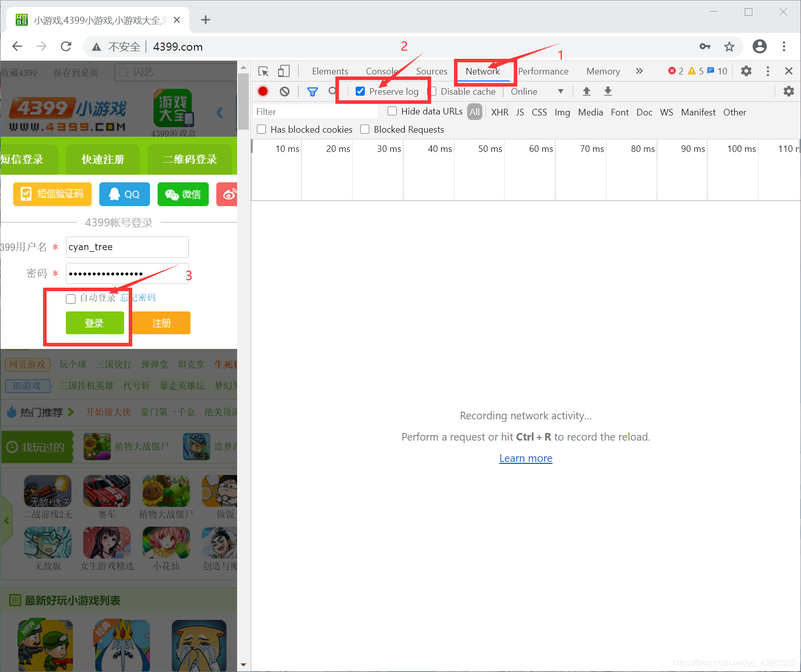Open the Network settings gear icon
The height and width of the screenshot is (672, 801).
(x=788, y=91)
